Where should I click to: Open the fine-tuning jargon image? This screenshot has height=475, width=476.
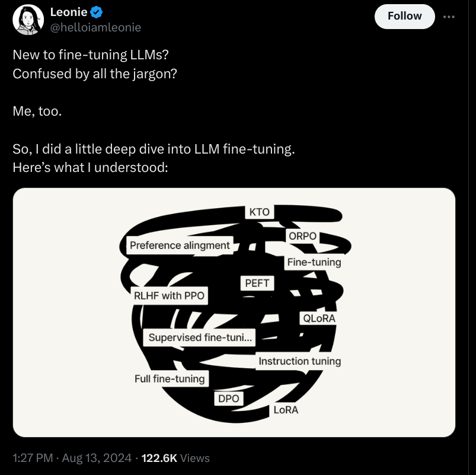tap(234, 313)
